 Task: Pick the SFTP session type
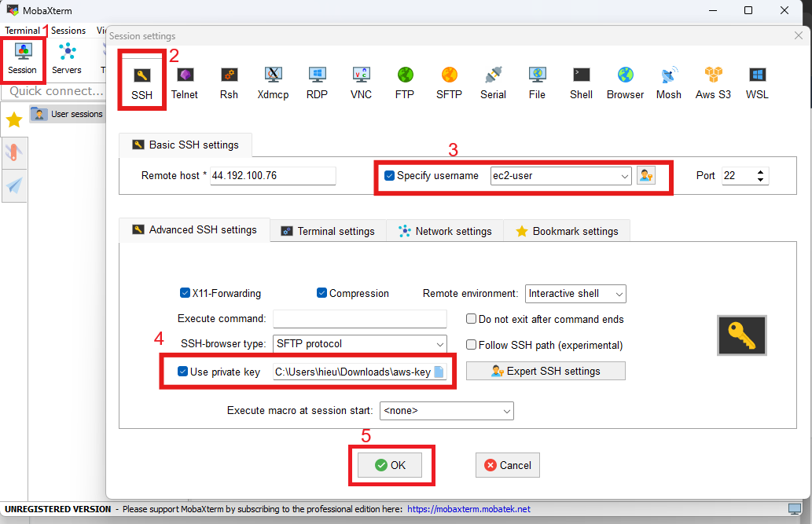449,82
